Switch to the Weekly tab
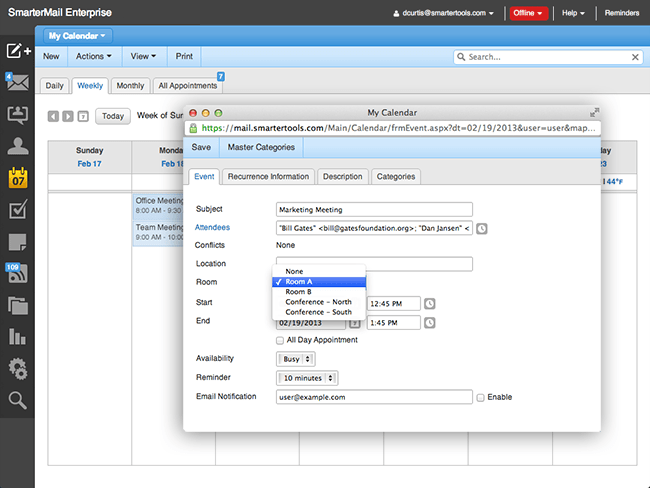The width and height of the screenshot is (650, 488). point(90,86)
